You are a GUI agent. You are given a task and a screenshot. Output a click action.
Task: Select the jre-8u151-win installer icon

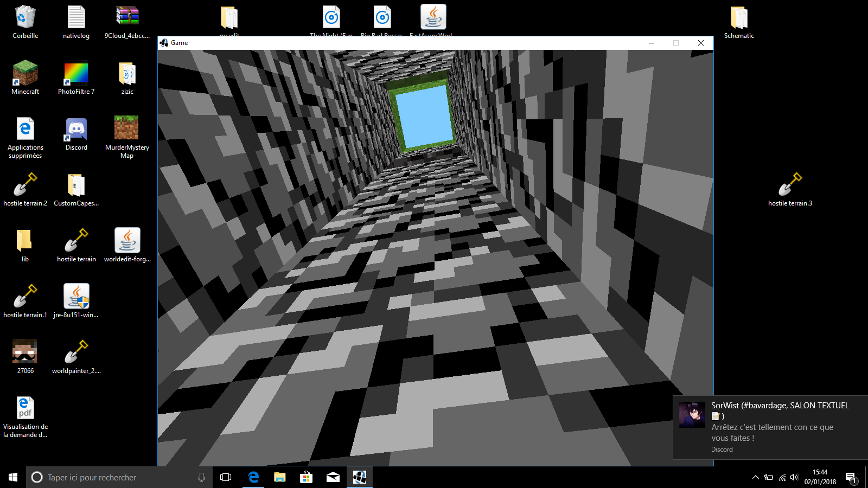(x=76, y=296)
